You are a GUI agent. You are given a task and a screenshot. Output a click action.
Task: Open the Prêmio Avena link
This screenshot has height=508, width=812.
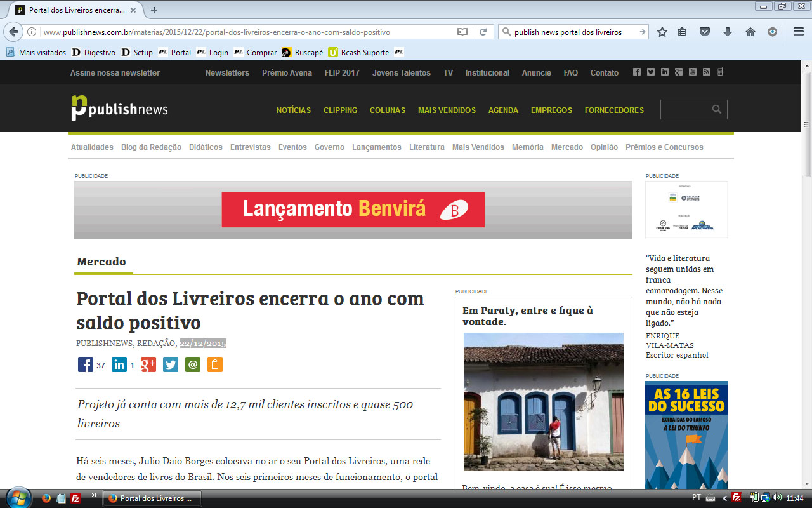(287, 73)
